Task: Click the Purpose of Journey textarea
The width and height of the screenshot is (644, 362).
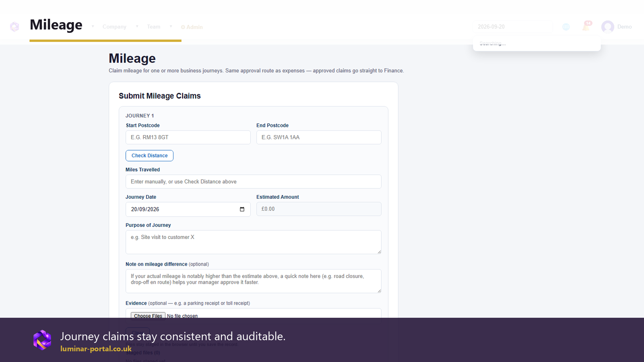Action: click(x=253, y=242)
